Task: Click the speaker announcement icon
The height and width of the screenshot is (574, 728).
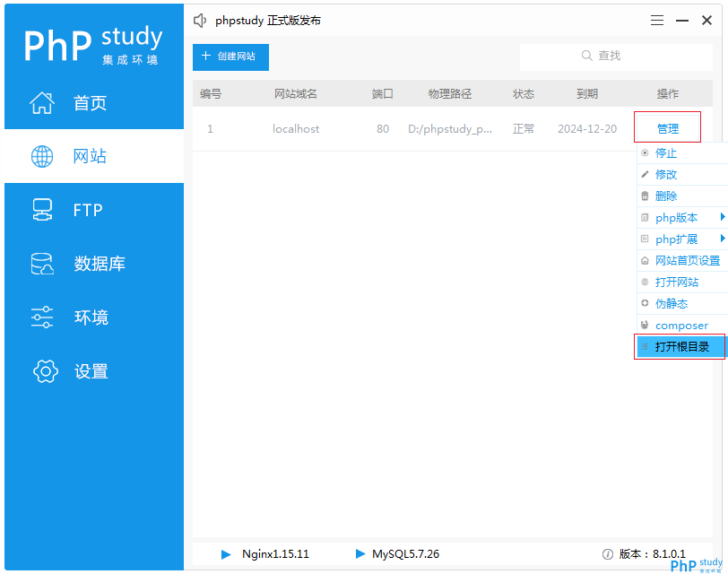Action: coord(200,21)
